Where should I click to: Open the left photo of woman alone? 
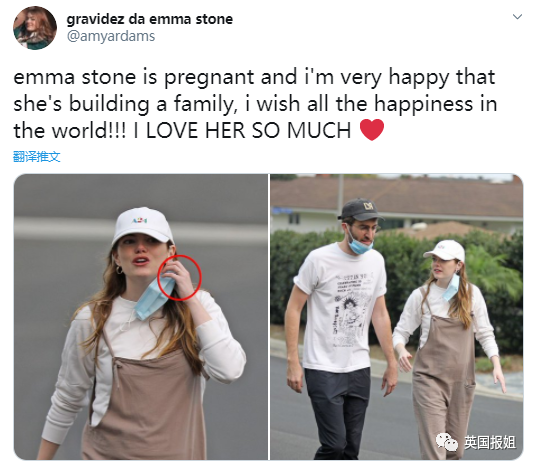(x=141, y=317)
